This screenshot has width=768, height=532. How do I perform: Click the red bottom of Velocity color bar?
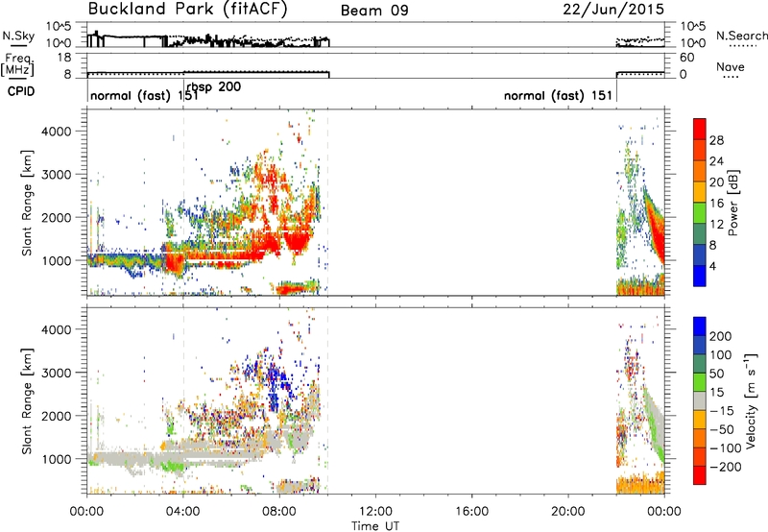coord(700,475)
